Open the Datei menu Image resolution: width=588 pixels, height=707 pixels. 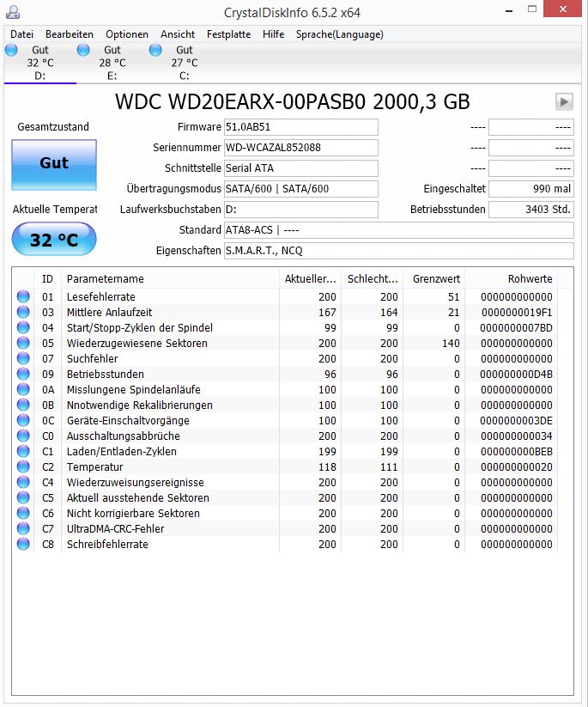click(21, 34)
